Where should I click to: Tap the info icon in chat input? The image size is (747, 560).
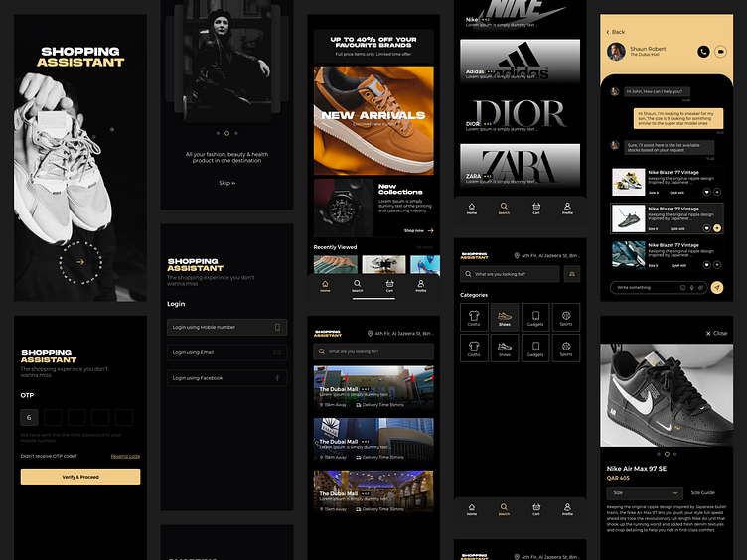[682, 288]
